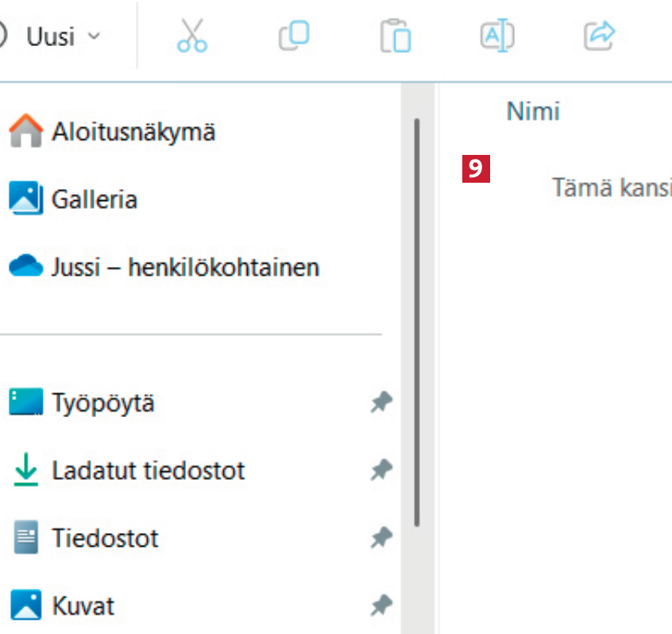Click the Uusi dropdown chevron arrow
Viewport: 672px width, 634px height.
click(x=94, y=37)
